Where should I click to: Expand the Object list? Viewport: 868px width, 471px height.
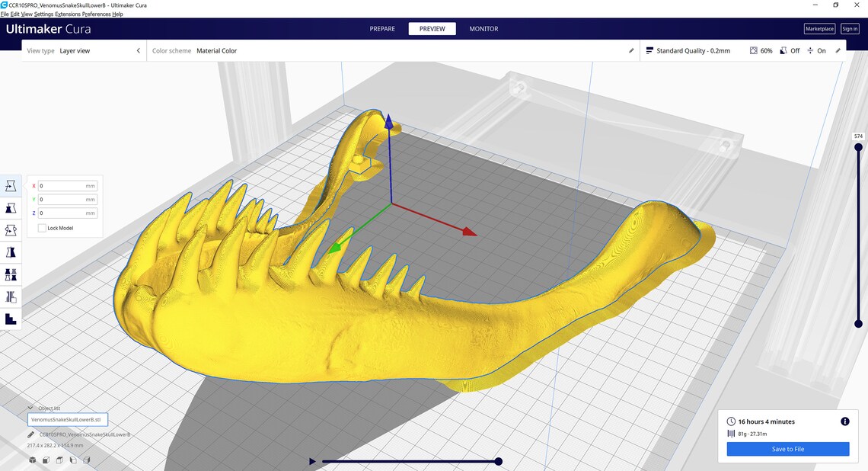click(30, 408)
